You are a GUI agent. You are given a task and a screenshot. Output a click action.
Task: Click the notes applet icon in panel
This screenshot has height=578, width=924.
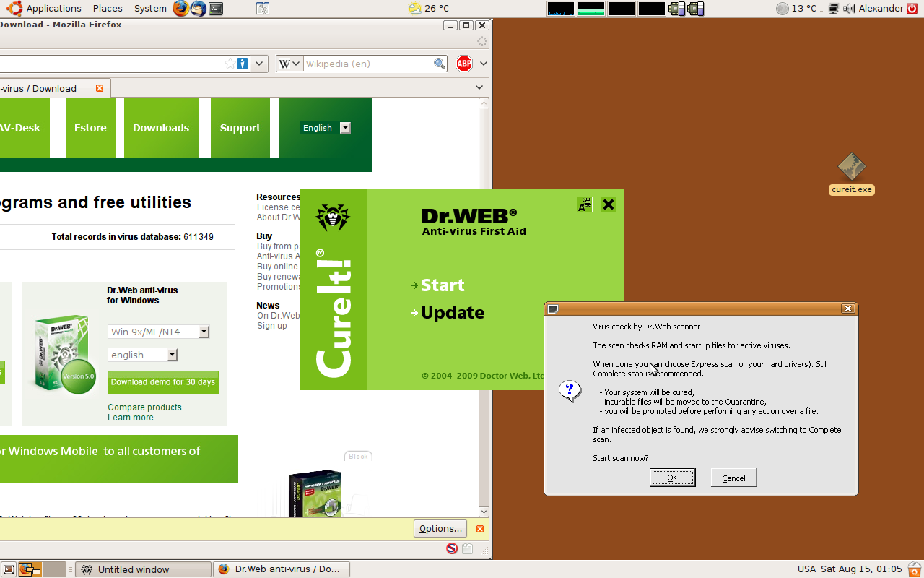(x=263, y=9)
